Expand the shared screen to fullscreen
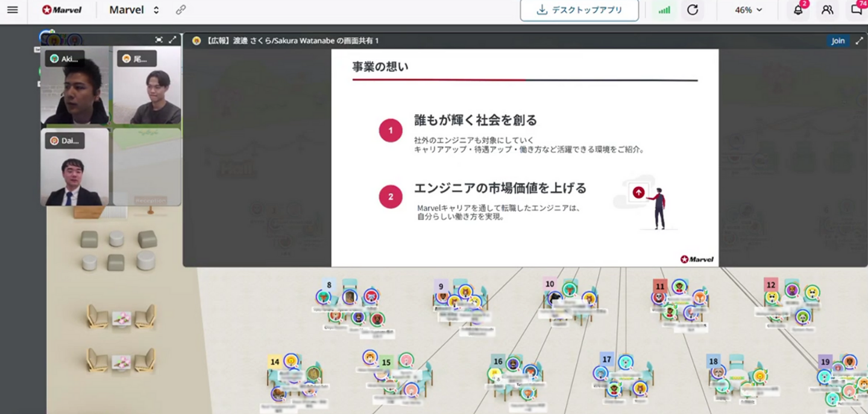The image size is (868, 414). [x=860, y=40]
